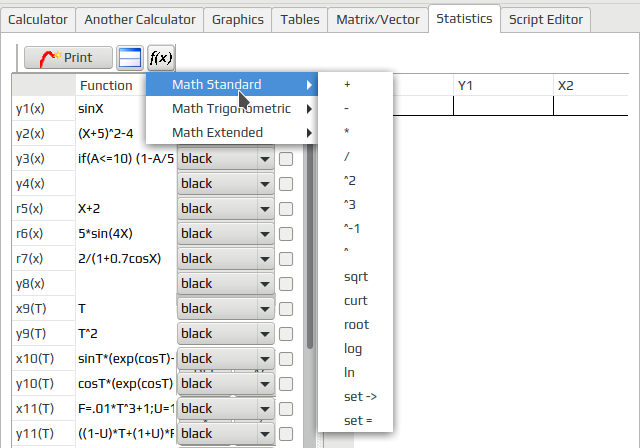
Task: Enable the r6(x) row checkbox
Action: 286,234
